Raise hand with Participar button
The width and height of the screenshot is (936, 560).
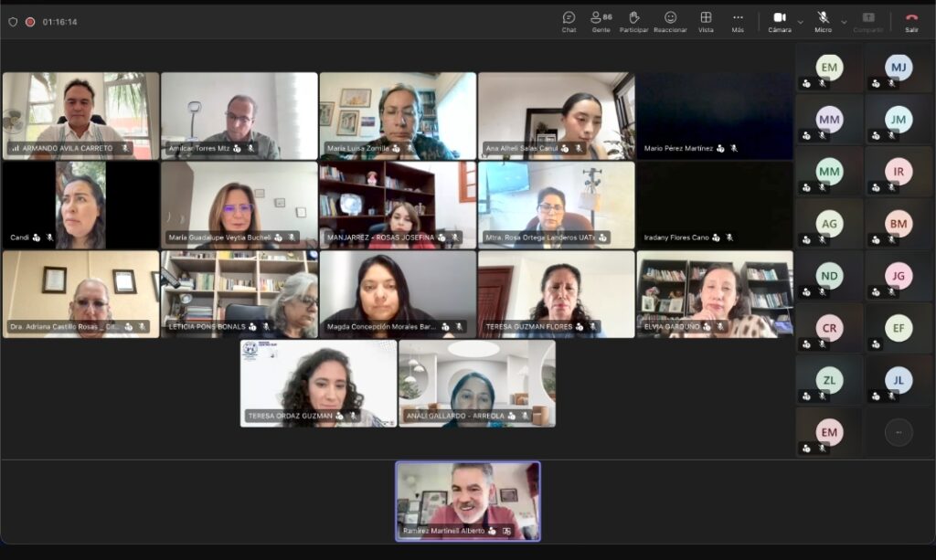634,22
